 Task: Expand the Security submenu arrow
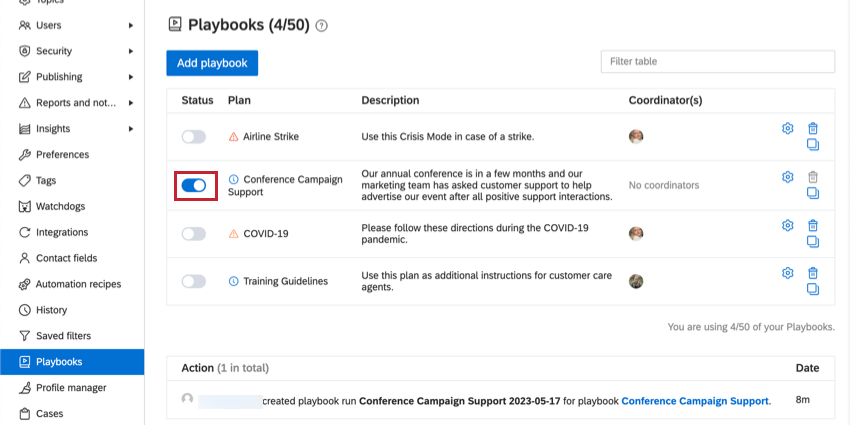pyautogui.click(x=131, y=51)
